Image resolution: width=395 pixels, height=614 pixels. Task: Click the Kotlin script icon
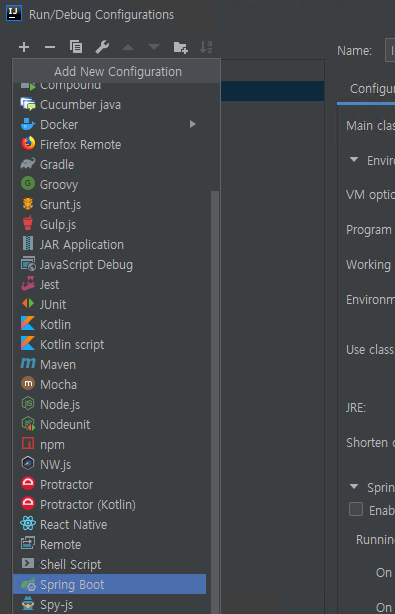[x=28, y=343]
